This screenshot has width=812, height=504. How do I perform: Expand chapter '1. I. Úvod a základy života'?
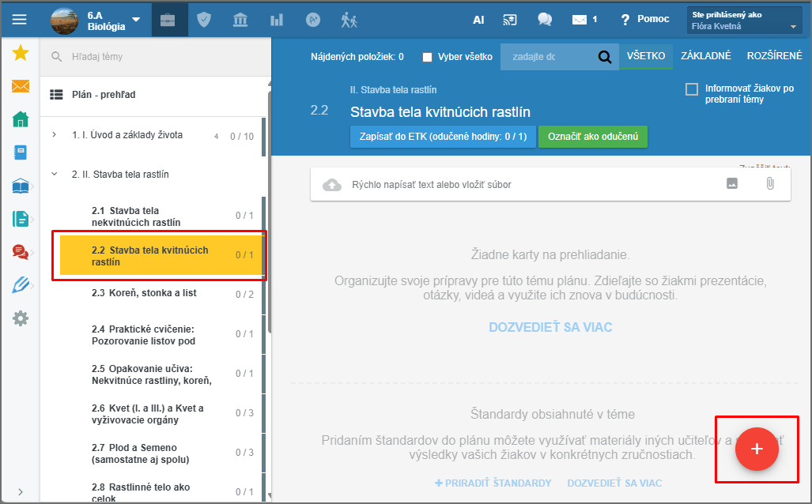(x=55, y=135)
